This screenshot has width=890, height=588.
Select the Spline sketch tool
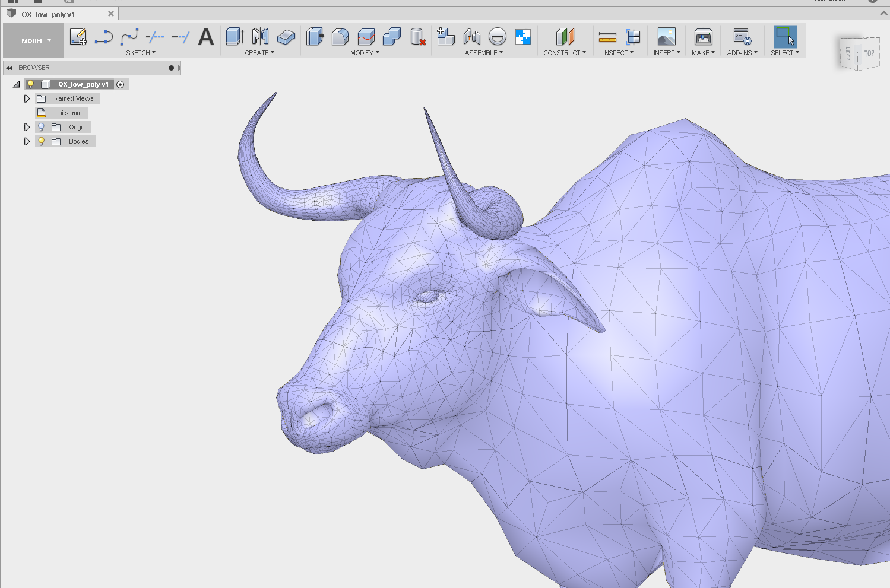[x=129, y=37]
